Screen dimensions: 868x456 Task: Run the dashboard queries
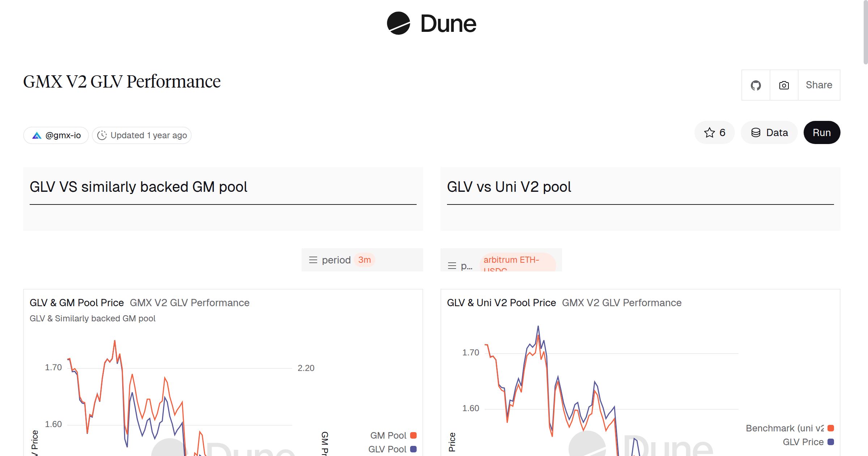(x=822, y=132)
